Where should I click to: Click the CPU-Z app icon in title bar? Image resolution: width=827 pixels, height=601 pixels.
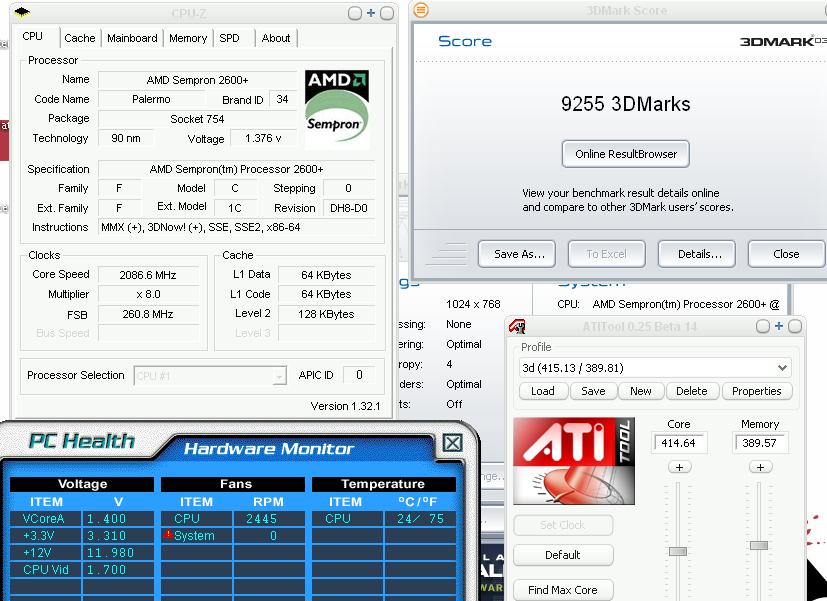22,12
